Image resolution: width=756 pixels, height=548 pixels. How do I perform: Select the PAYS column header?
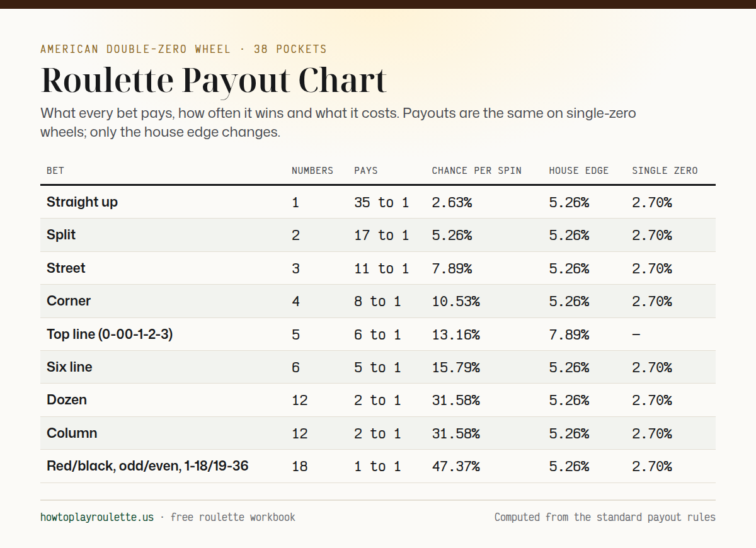click(366, 171)
